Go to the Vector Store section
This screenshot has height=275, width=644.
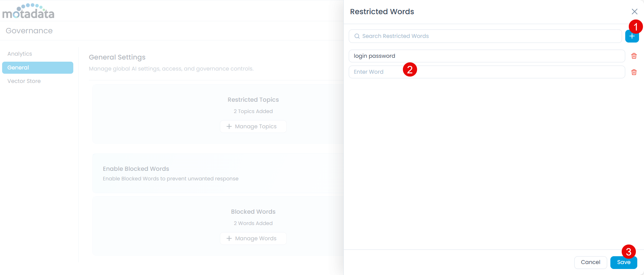24,81
